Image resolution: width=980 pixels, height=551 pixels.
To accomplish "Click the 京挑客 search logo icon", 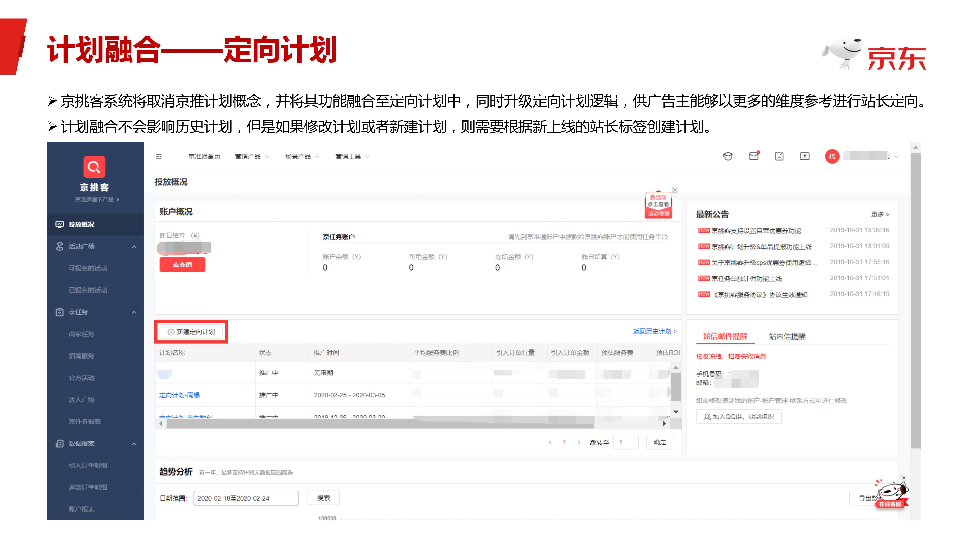I will (94, 167).
